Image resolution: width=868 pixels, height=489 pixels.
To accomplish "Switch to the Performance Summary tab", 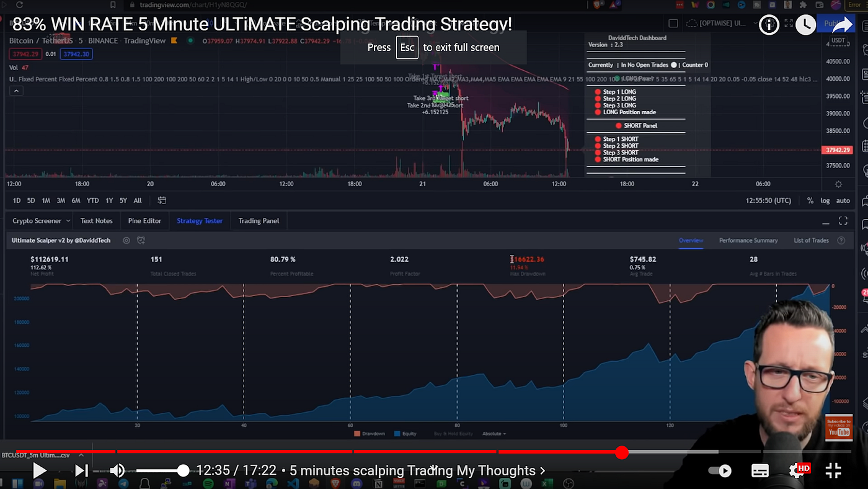I will [x=749, y=240].
